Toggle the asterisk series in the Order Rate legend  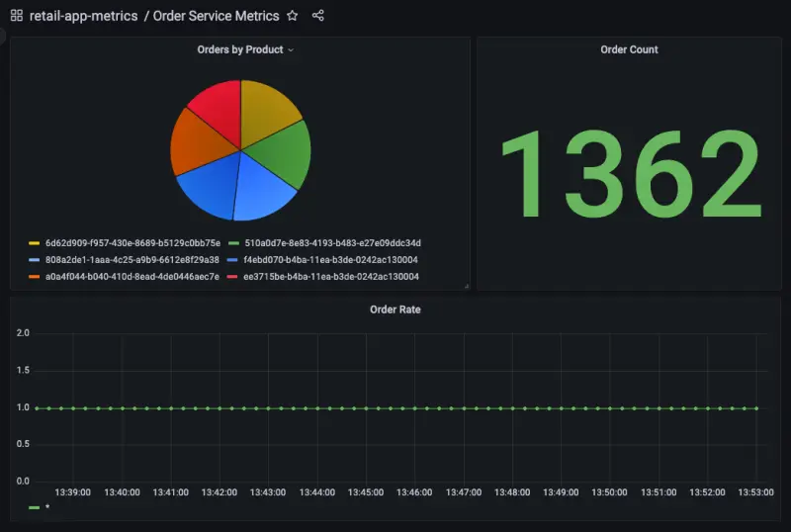point(46,507)
